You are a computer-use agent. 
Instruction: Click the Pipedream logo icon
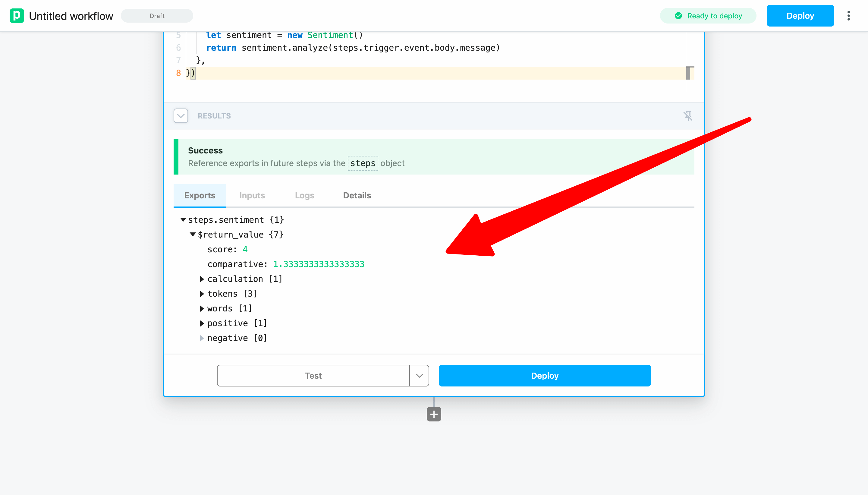click(x=17, y=16)
